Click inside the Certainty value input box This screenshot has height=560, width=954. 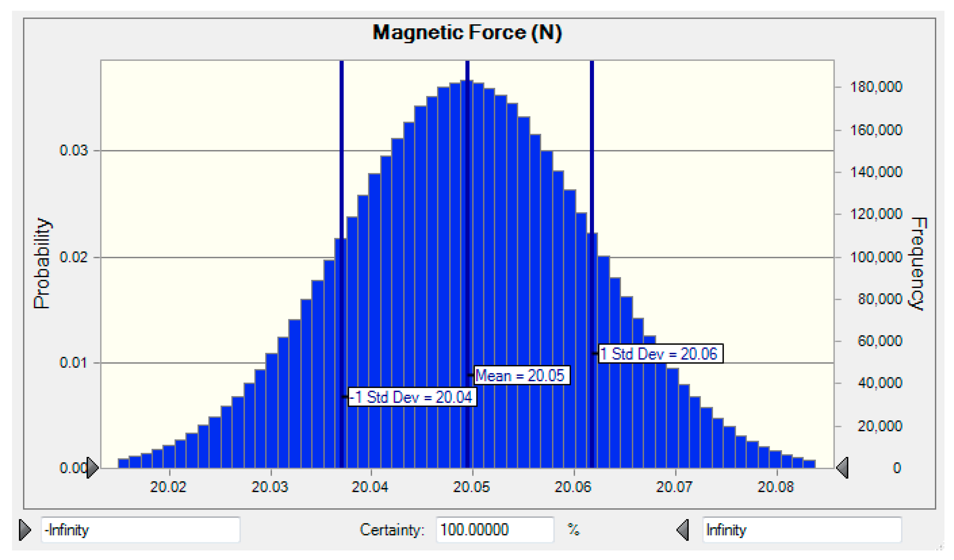tap(494, 530)
